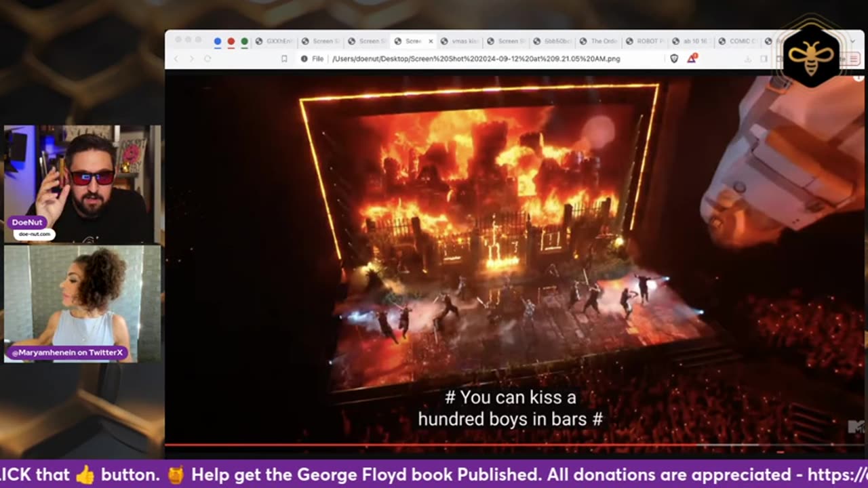Screen dimensions: 868x488
Task: Switch to the The Order tab
Action: (597, 41)
